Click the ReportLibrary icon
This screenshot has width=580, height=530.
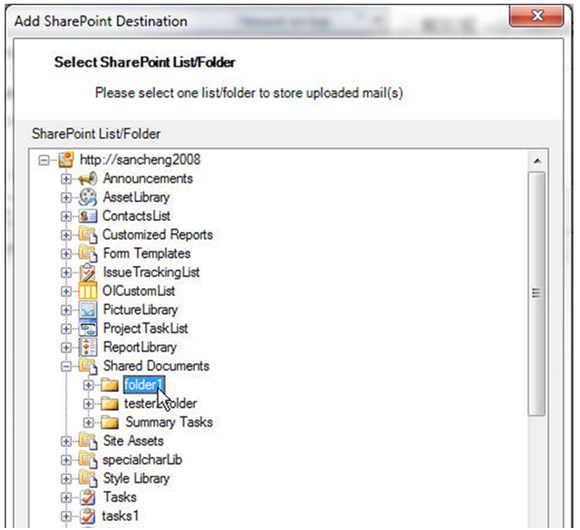(x=88, y=347)
